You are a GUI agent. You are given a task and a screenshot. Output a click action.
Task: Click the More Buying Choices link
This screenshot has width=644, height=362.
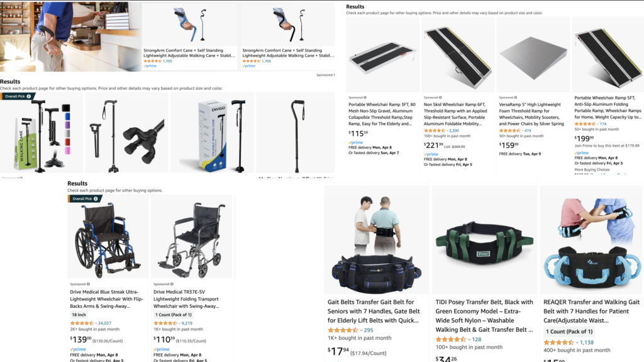(592, 169)
